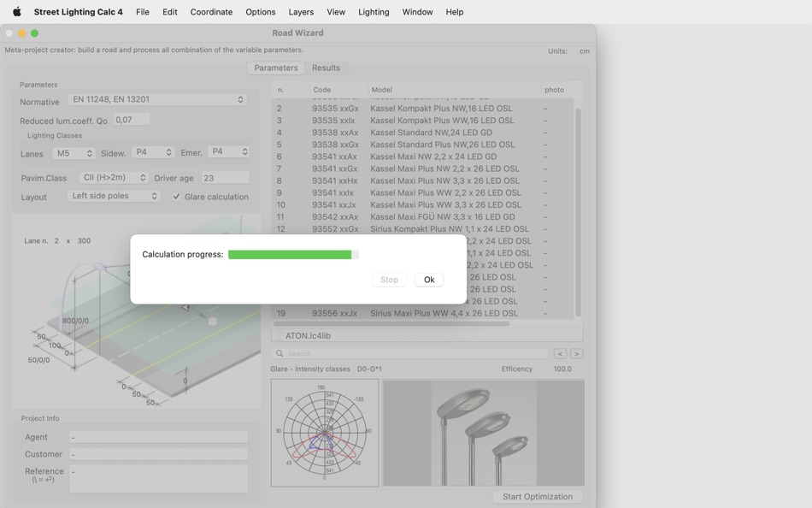Image resolution: width=812 pixels, height=508 pixels.
Task: Click the previous result arrow button
Action: pos(560,353)
